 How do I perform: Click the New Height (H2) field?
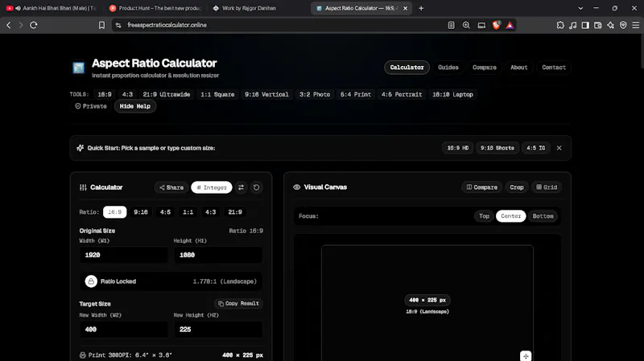(218, 330)
